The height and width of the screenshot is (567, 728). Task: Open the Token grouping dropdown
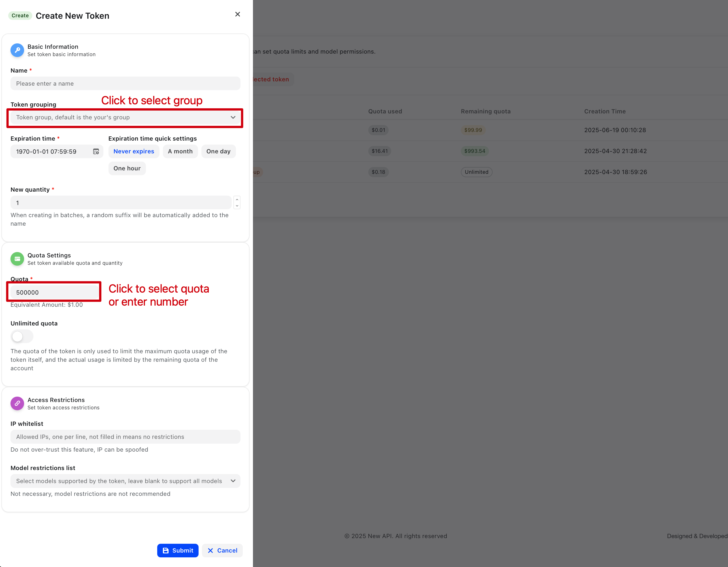pyautogui.click(x=125, y=117)
